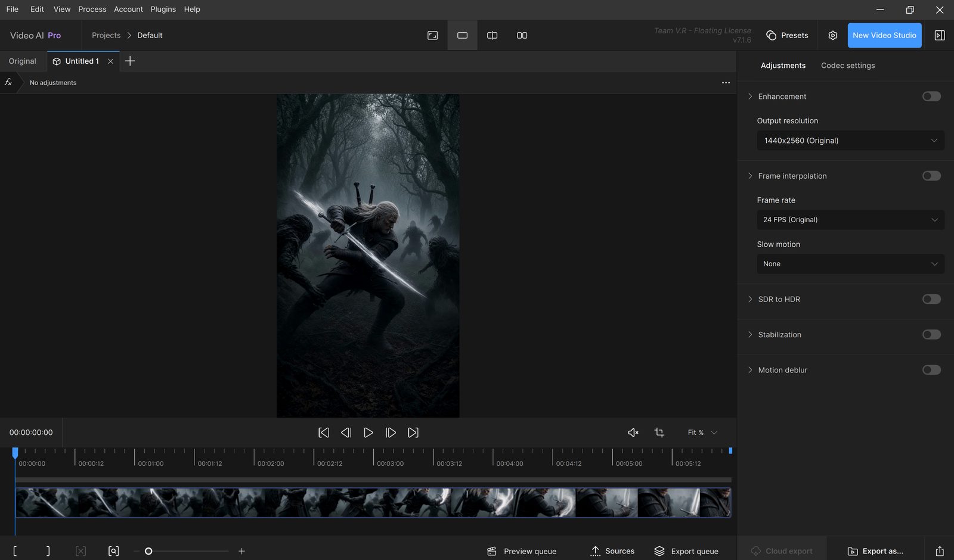Open the File menu
Screen dimensions: 954x560
13,10
